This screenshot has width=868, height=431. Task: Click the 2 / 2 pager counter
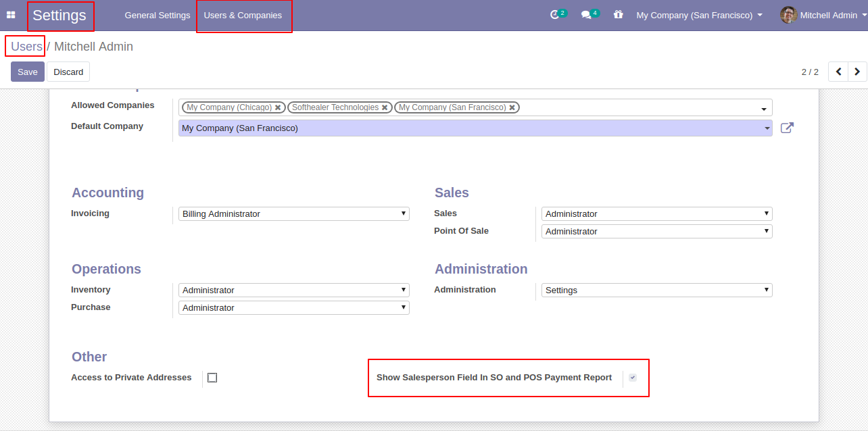coord(810,72)
